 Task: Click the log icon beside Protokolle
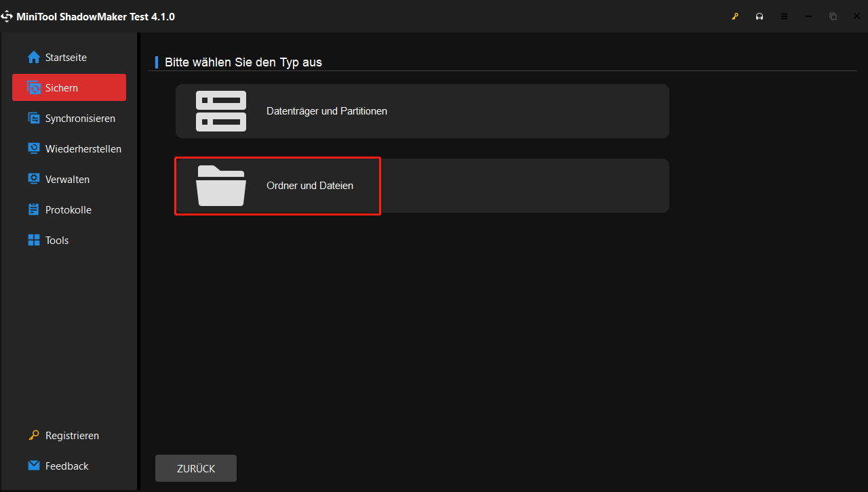point(34,209)
